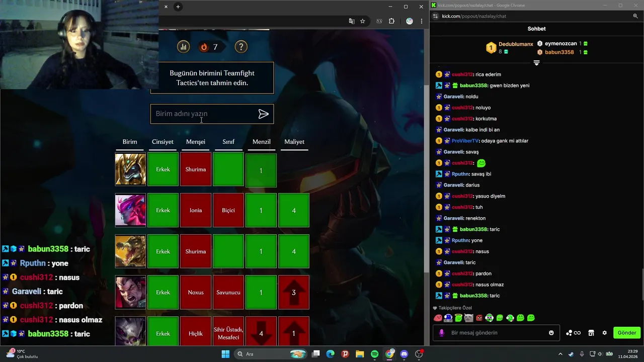Open chat settings gear icon
This screenshot has height=362, width=644.
605,333
